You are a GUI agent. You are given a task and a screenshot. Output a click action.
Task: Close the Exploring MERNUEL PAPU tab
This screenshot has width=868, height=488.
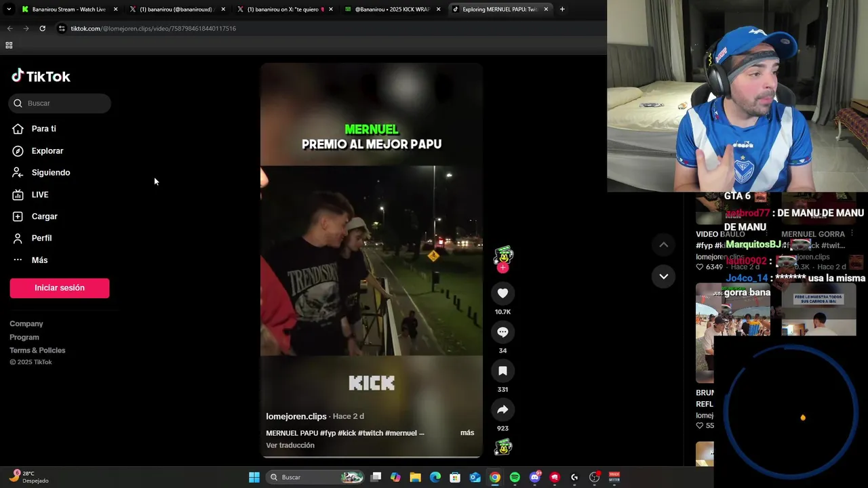[x=546, y=9]
